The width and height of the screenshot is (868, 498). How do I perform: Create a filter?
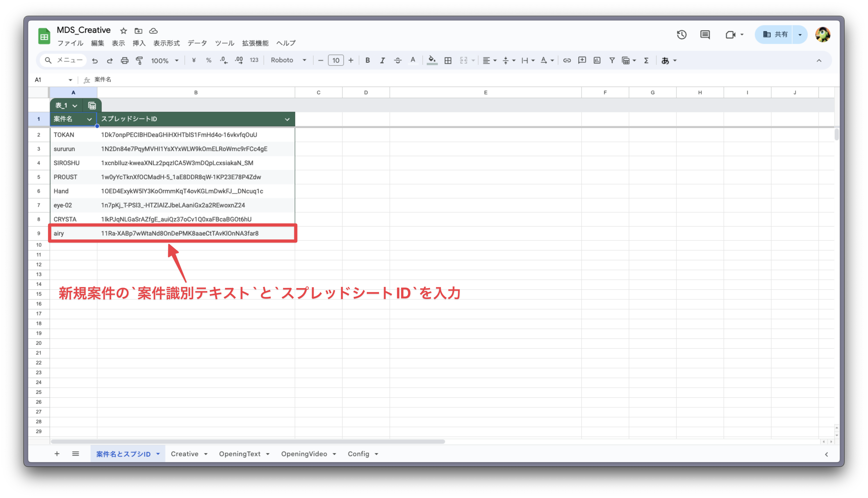612,60
